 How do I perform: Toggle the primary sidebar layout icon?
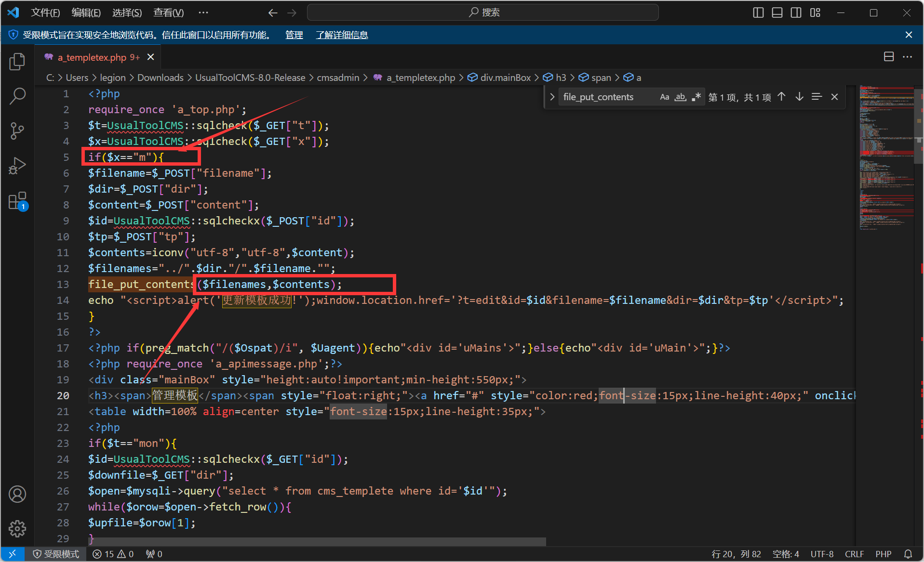[758, 13]
